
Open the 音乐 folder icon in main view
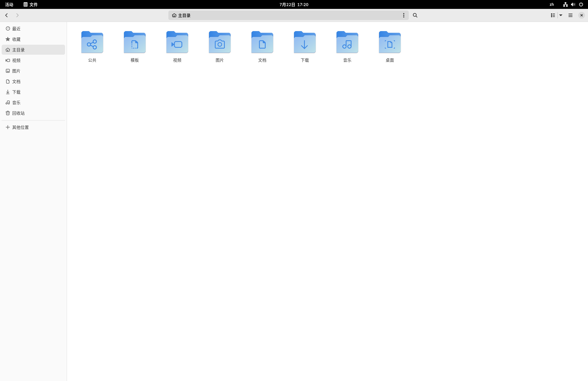pos(347,42)
